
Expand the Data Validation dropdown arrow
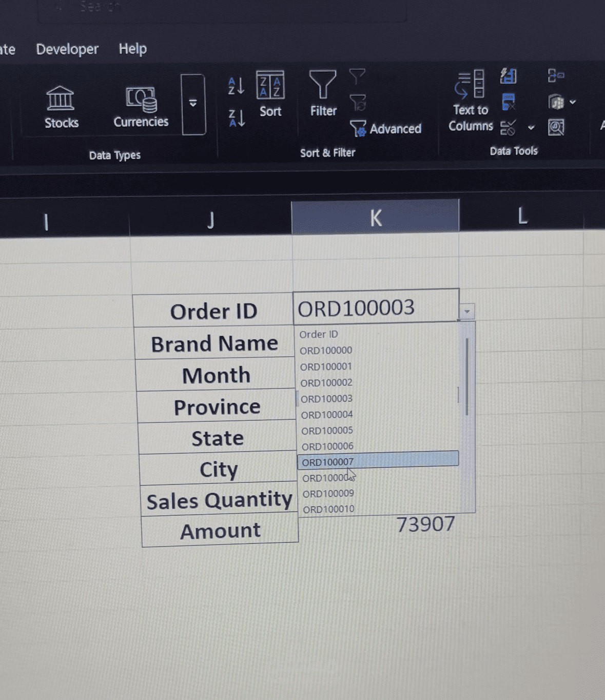pos(531,127)
